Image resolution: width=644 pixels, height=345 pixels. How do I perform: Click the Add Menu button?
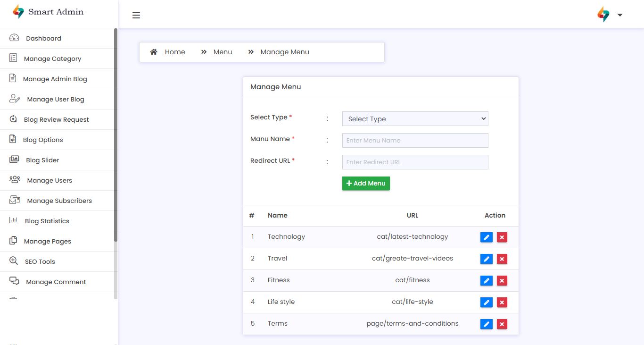366,183
